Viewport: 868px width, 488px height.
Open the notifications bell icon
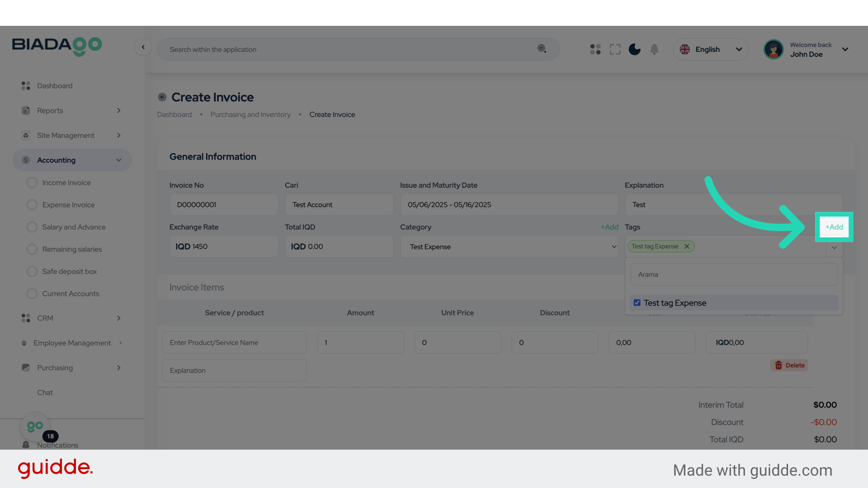(x=654, y=49)
